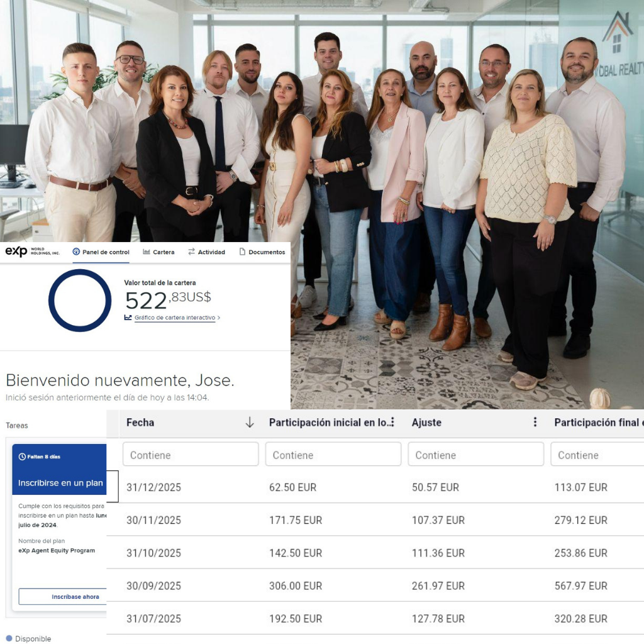Open Participación inicial column three-dot menu
Screen dimensions: 644x644
pyautogui.click(x=392, y=423)
